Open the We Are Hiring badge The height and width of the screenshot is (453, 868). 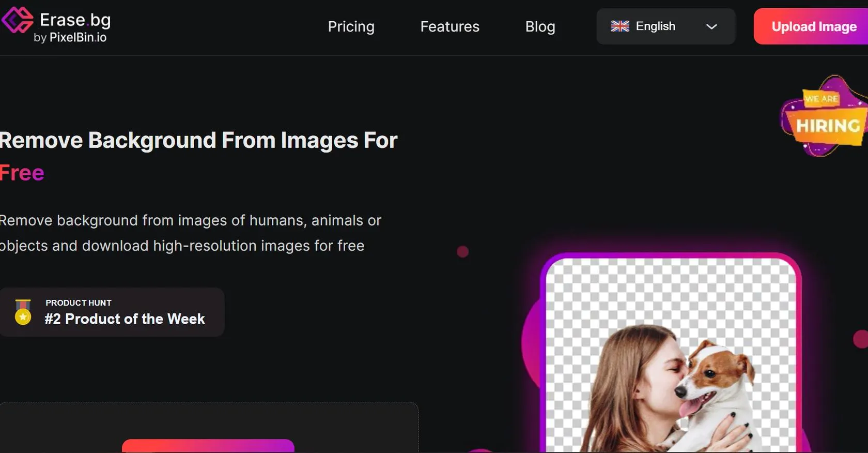[825, 117]
